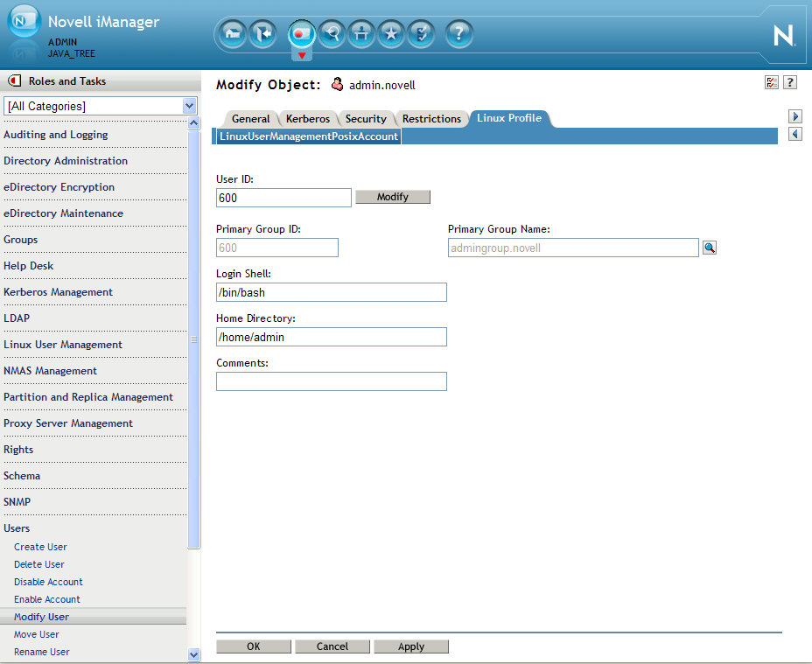Click inside the Comments input field
Image resolution: width=812 pixels, height=664 pixels.
click(331, 381)
